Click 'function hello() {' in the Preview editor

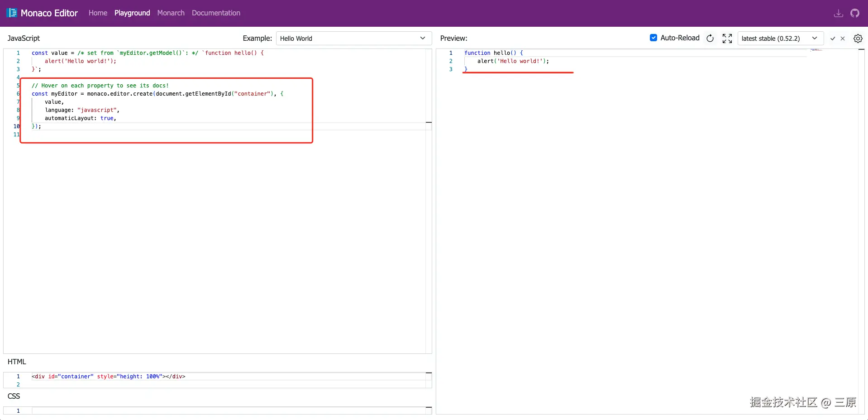494,53
